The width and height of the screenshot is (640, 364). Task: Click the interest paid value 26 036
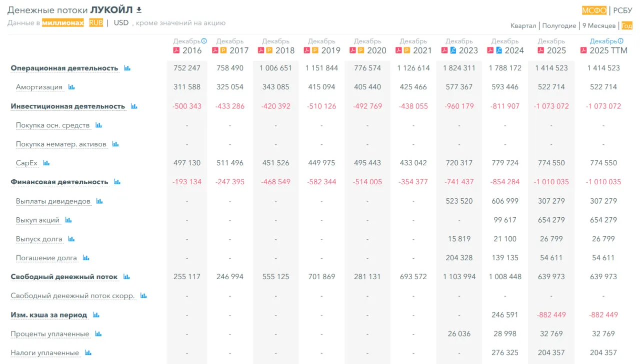tap(459, 334)
